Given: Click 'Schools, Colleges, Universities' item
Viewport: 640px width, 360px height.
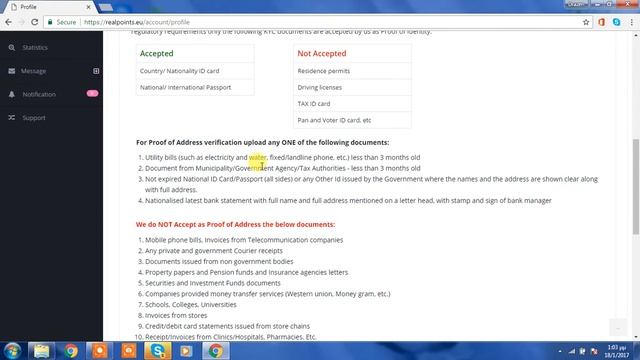Looking at the screenshot, I should click(191, 304).
